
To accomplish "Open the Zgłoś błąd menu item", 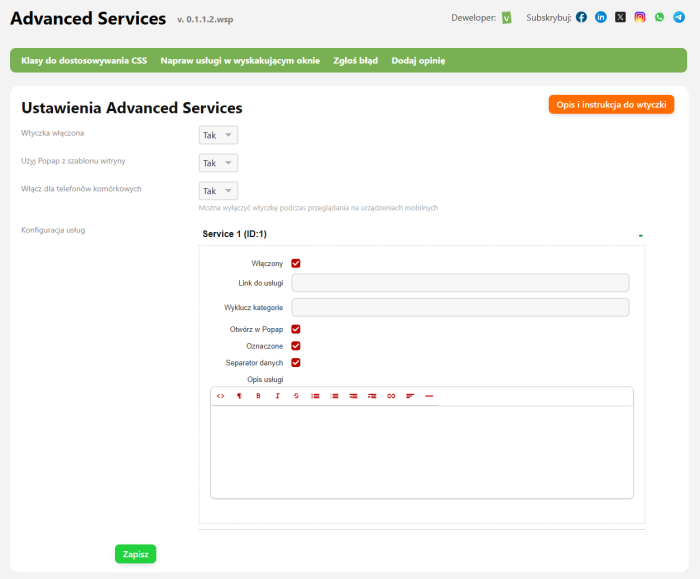I will [355, 61].
